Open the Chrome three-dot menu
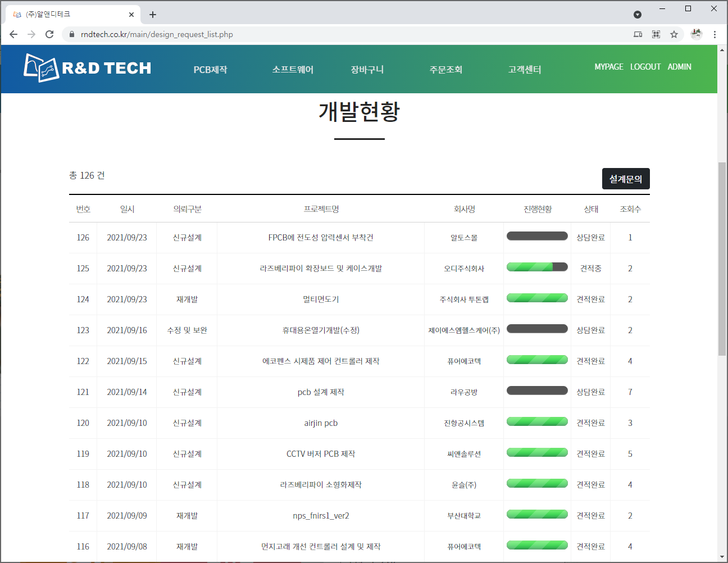Image resolution: width=728 pixels, height=563 pixels. click(x=715, y=34)
